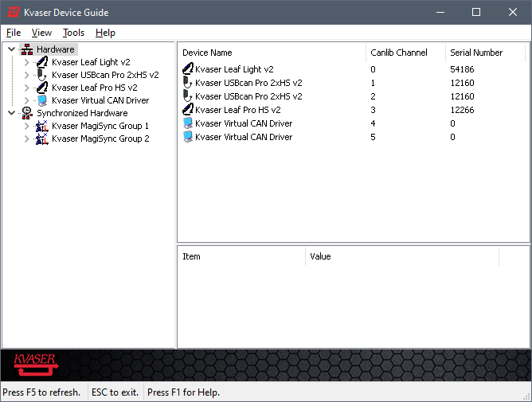
Task: Select Kvaser Leaf Pro HS v2 in tree
Action: (x=95, y=88)
